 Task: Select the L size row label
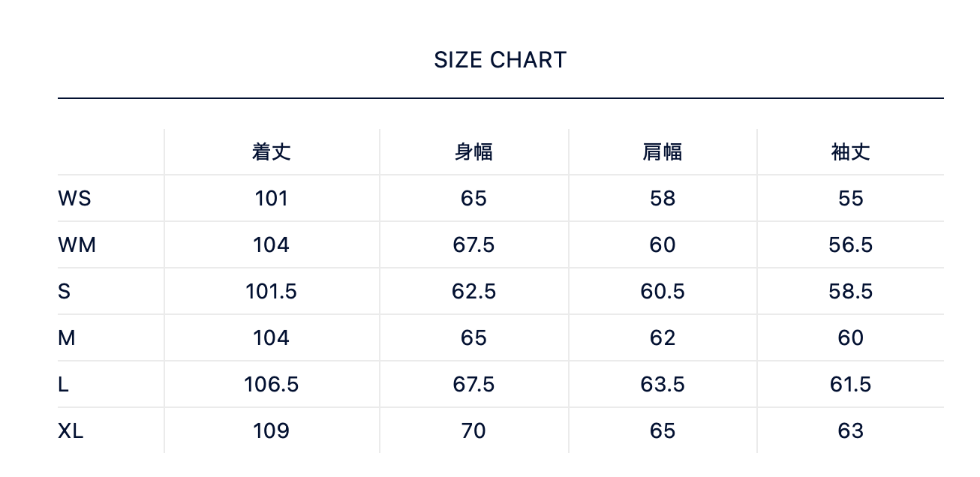coord(64,385)
